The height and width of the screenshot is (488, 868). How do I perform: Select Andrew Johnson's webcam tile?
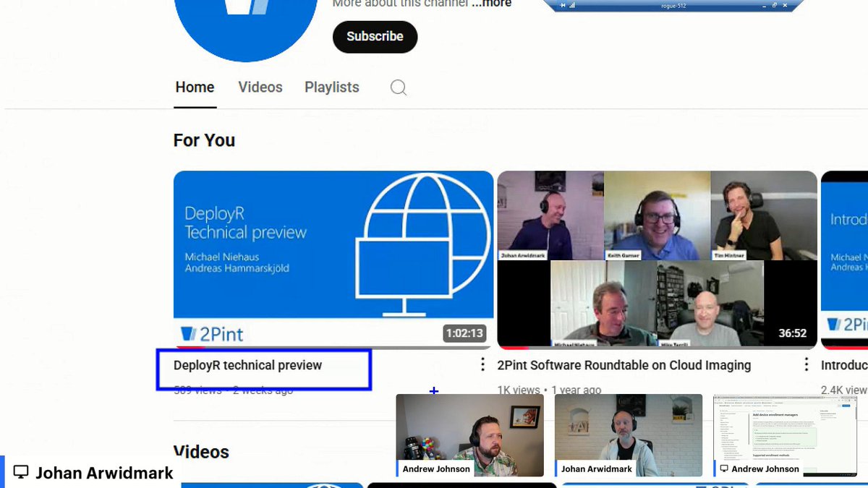(x=470, y=435)
